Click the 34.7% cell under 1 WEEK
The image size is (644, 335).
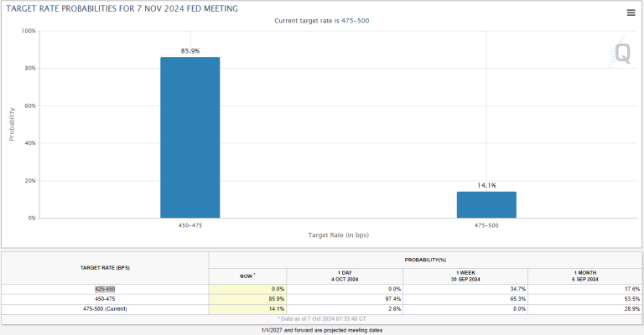coord(465,289)
